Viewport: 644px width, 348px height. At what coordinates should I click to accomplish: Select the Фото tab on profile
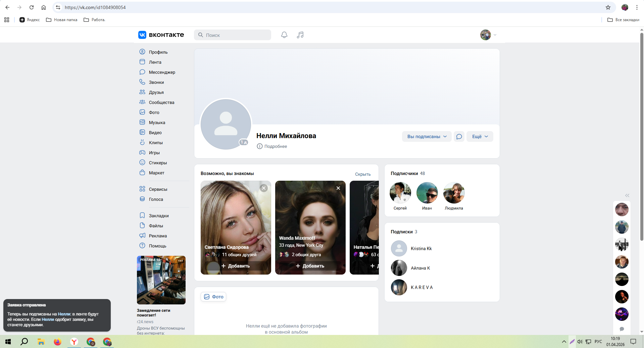click(213, 297)
